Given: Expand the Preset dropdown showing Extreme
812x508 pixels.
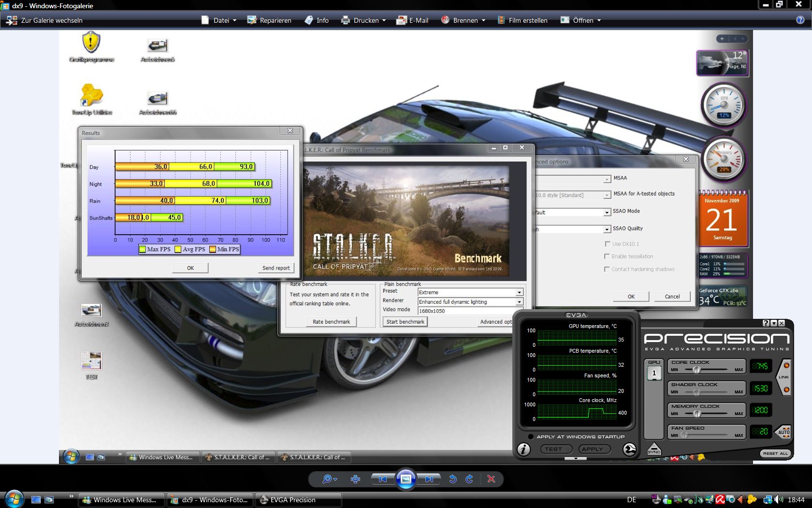Looking at the screenshot, I should [519, 293].
